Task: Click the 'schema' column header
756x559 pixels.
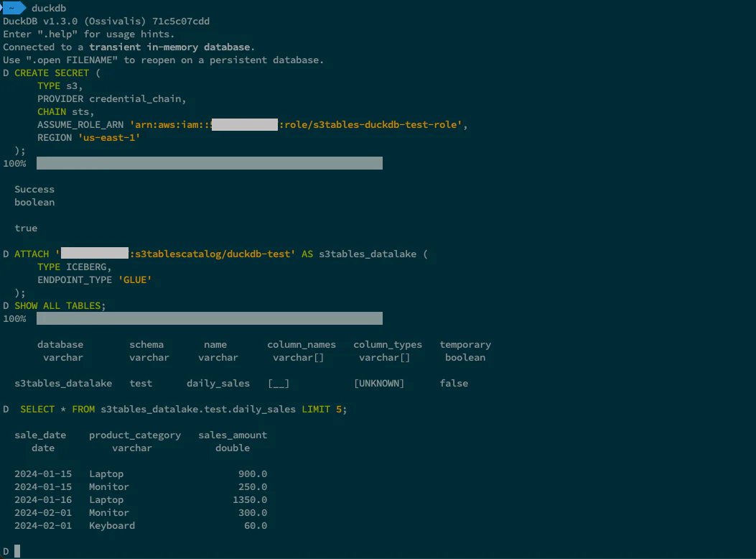Action: 146,345
